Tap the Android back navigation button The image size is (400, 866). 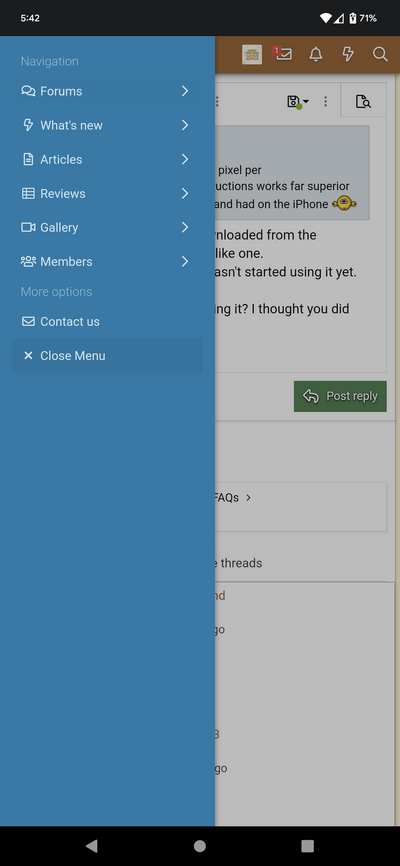(x=92, y=846)
